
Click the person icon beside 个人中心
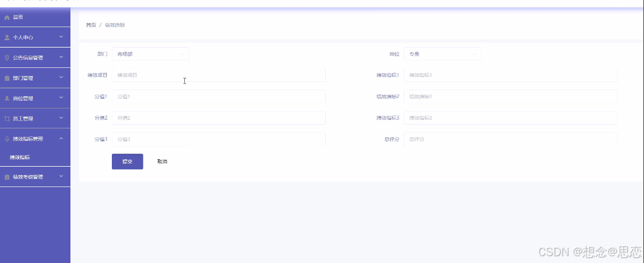tap(7, 37)
